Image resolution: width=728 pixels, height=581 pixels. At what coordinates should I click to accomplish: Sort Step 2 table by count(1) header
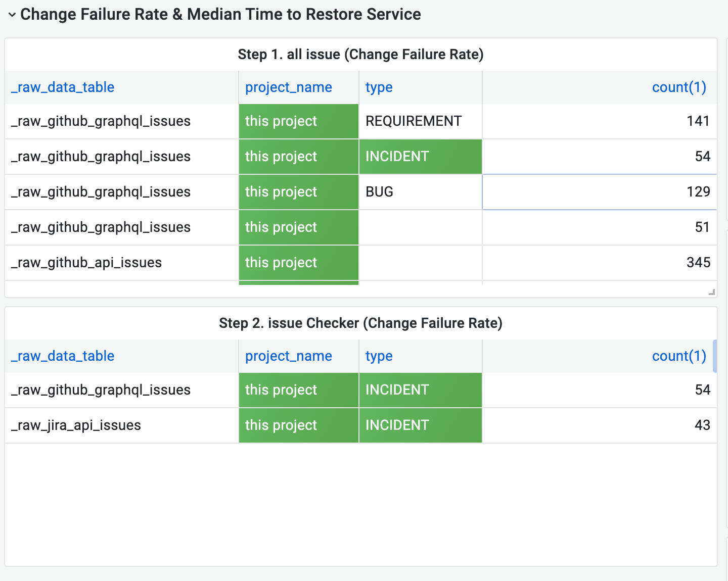678,356
